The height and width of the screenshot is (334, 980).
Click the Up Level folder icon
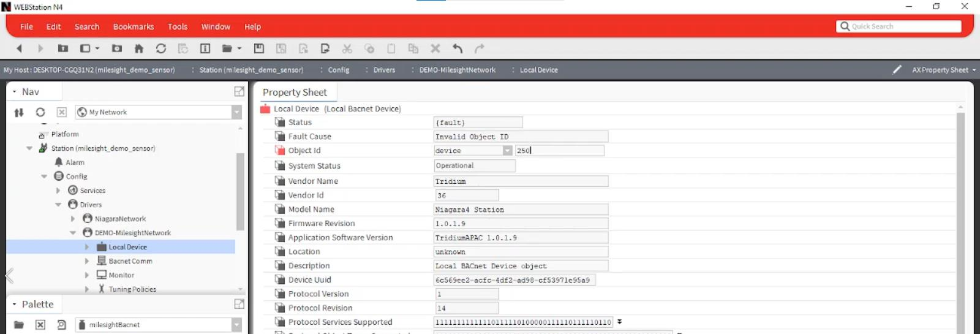click(62, 48)
